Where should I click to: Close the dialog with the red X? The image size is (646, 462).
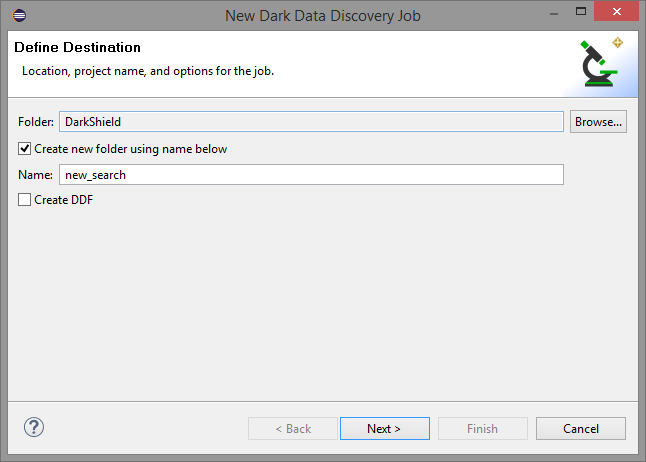pyautogui.click(x=616, y=12)
